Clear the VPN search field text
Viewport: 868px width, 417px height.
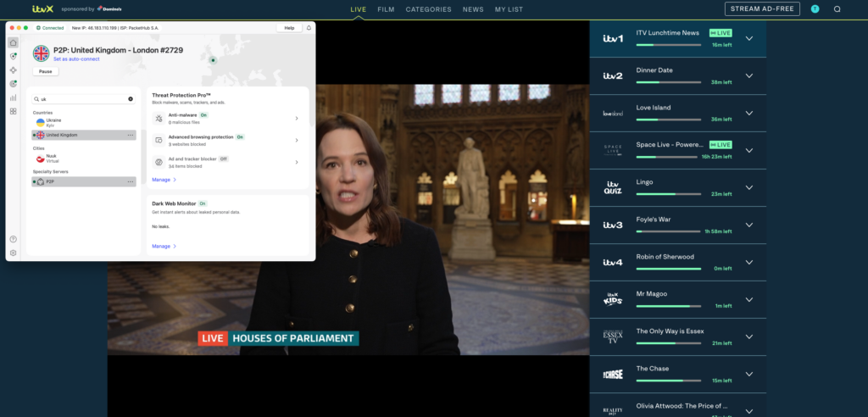pos(131,99)
